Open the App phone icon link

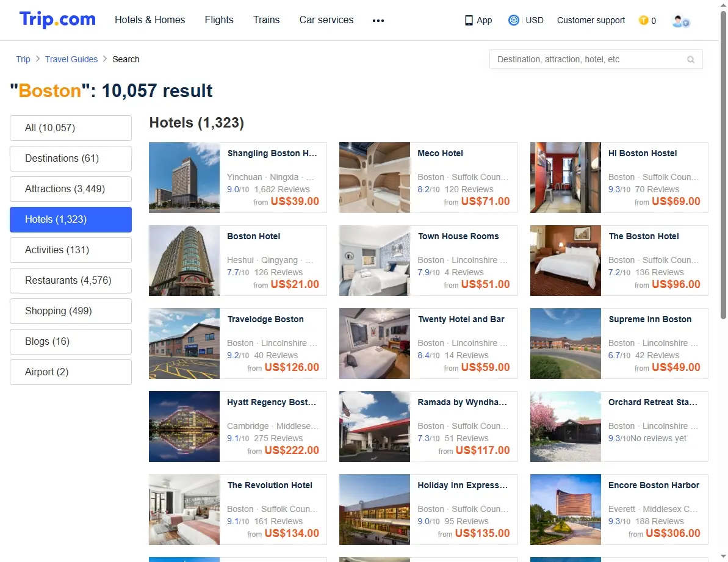pos(478,20)
